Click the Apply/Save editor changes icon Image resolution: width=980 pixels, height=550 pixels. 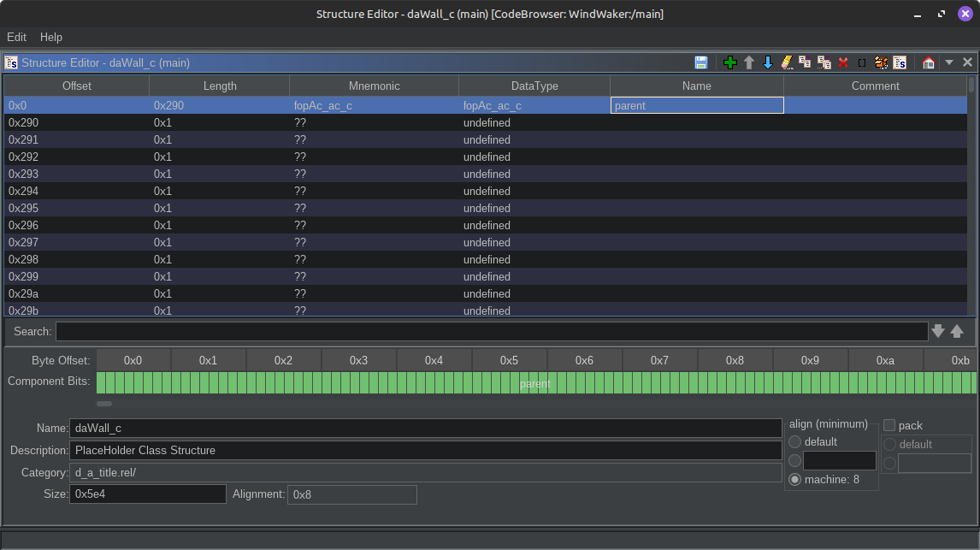(700, 62)
